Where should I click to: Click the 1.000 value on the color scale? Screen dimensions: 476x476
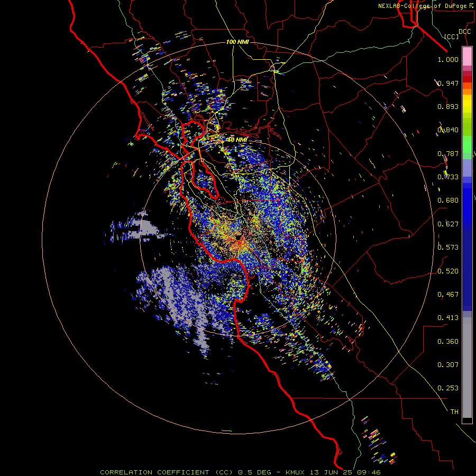[x=448, y=59]
